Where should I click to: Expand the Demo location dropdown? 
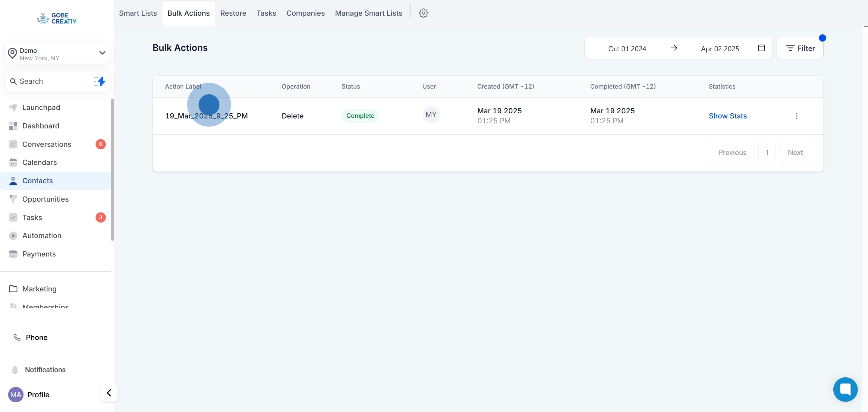click(102, 52)
